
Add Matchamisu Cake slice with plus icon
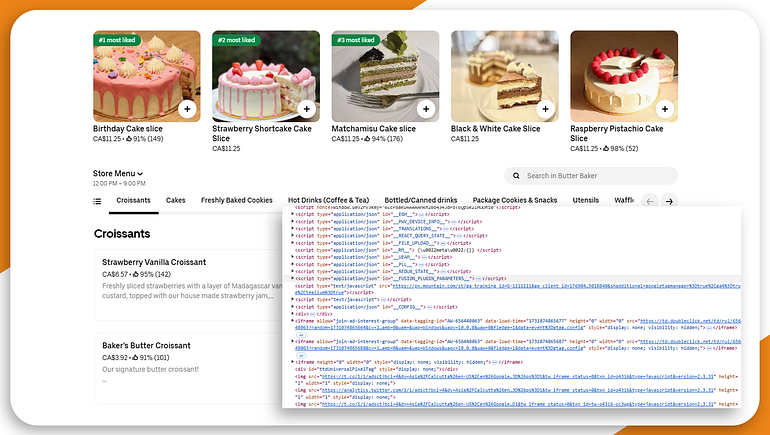pyautogui.click(x=426, y=109)
